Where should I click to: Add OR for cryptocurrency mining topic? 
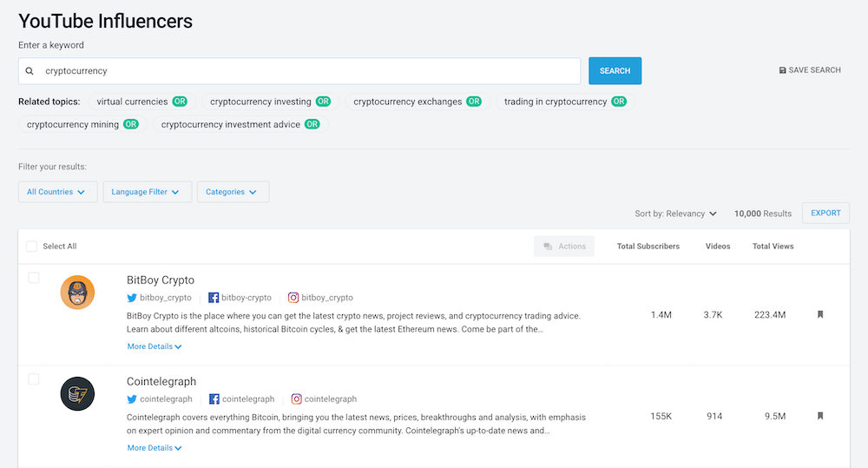131,124
